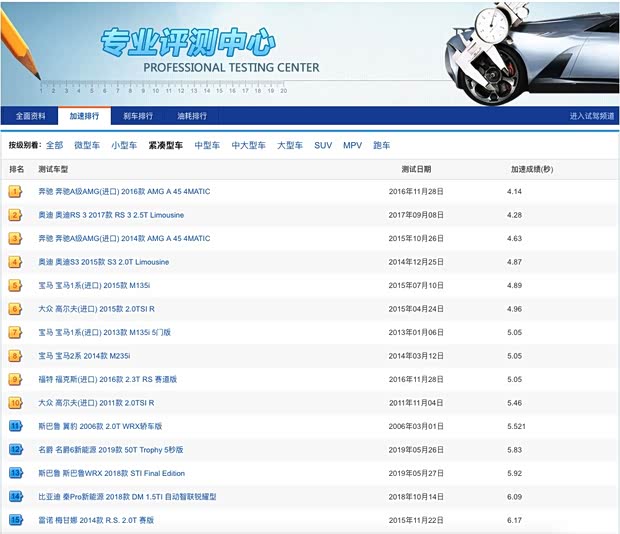Screen dimensions: 620x534
Task: Select the 紧凑型车 category filter
Action: point(166,145)
